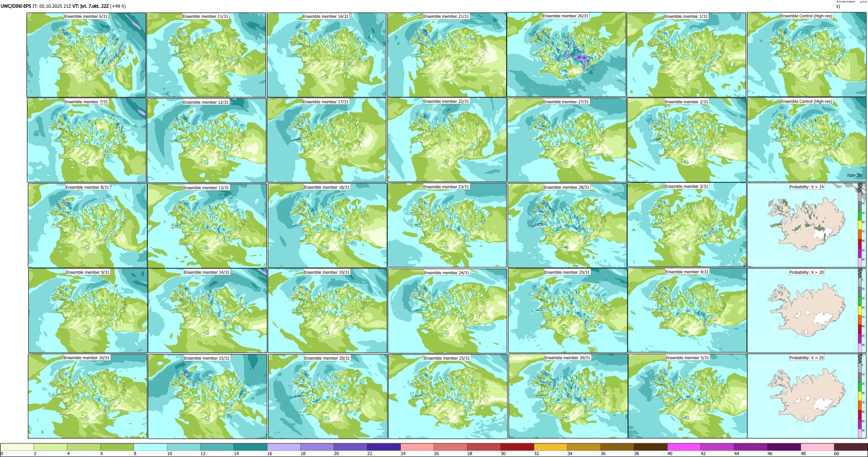Image resolution: width=868 pixels, height=457 pixels.
Task: Pick the 22–24 dark indigo legend swatch
Action: [384, 447]
